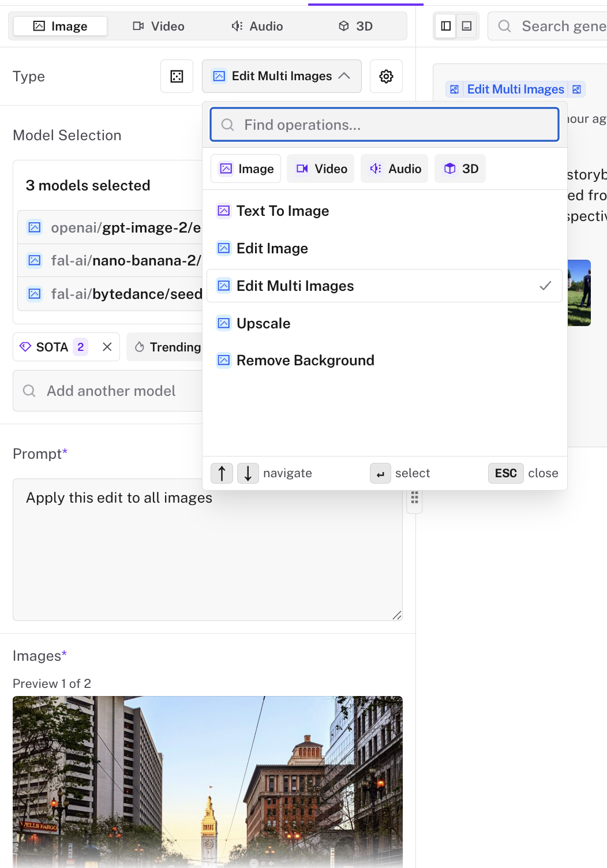Click image icon left of Edit Multi Images link

pyautogui.click(x=454, y=89)
